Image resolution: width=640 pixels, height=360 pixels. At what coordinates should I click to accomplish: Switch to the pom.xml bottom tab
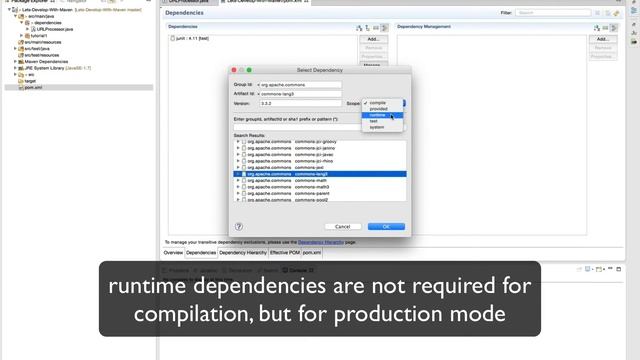pyautogui.click(x=312, y=253)
